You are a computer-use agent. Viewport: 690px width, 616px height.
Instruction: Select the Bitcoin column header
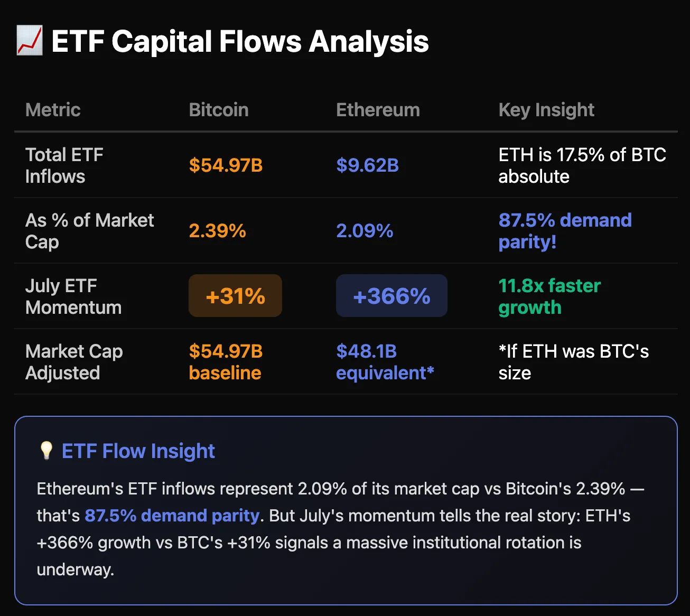219,110
